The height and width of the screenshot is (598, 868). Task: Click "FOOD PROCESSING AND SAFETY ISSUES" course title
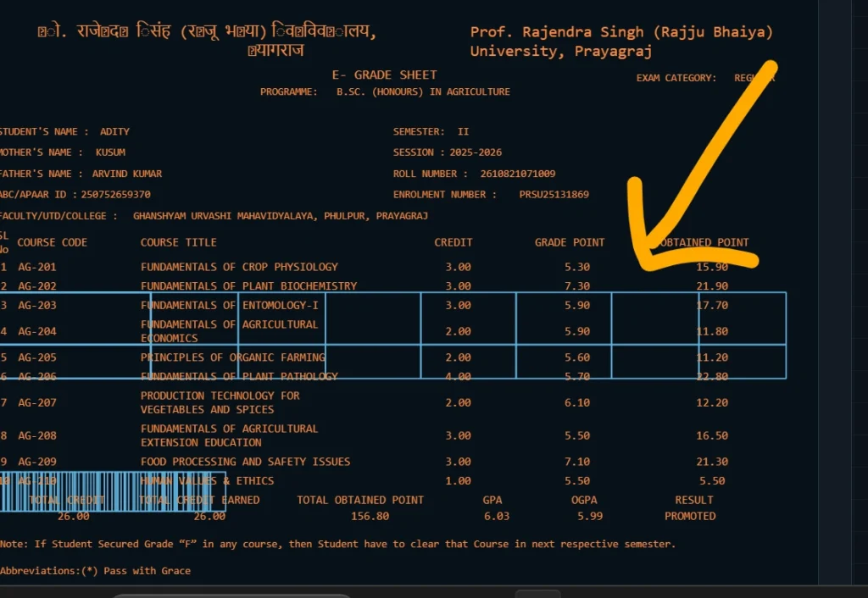coord(245,462)
